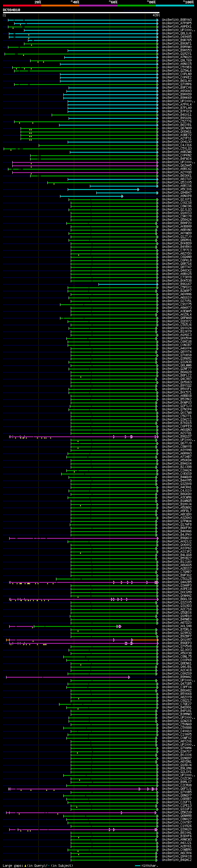This screenshot has height=868, width=197.
Task: Click cyan alignment bar of B9G167 row
Action: pos(128,284)
